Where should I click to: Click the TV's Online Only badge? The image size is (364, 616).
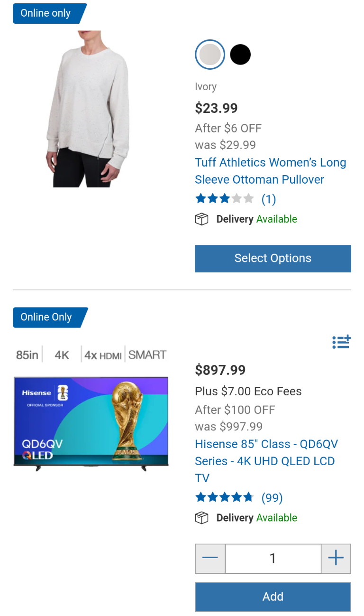point(50,317)
